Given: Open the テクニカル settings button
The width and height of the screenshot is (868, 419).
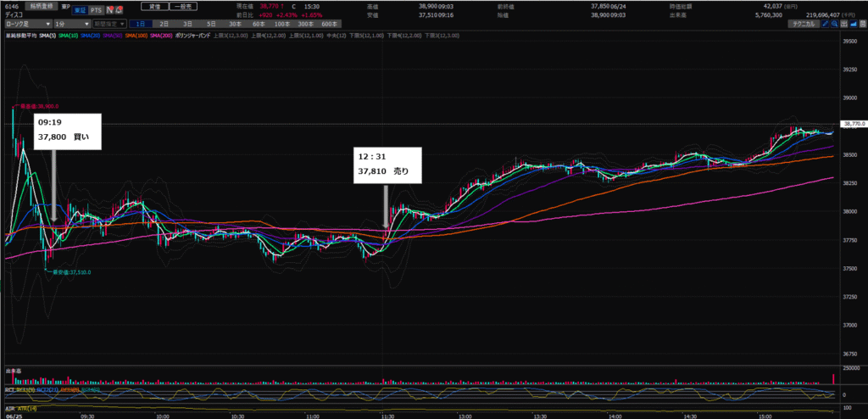Looking at the screenshot, I should tap(804, 25).
